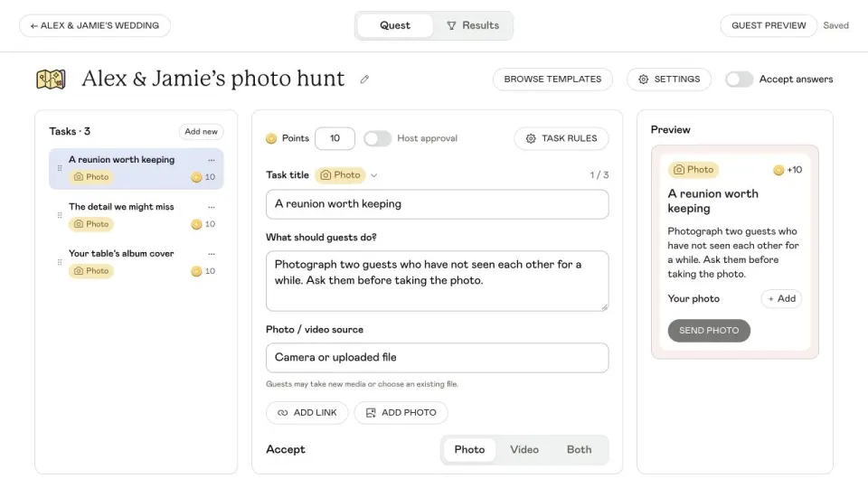Go back to Alex & Jamie's Wedding
Screen dimensions: 868x488
pyautogui.click(x=95, y=25)
